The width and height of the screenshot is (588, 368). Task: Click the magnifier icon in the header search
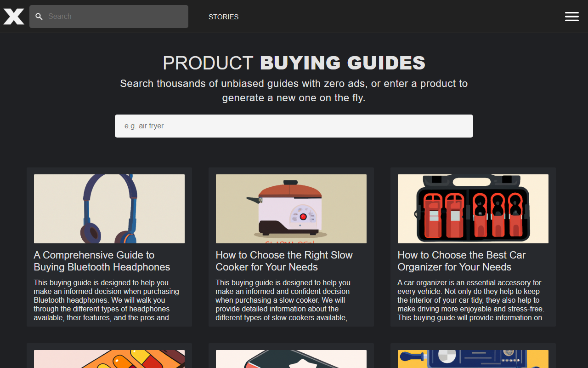point(40,17)
